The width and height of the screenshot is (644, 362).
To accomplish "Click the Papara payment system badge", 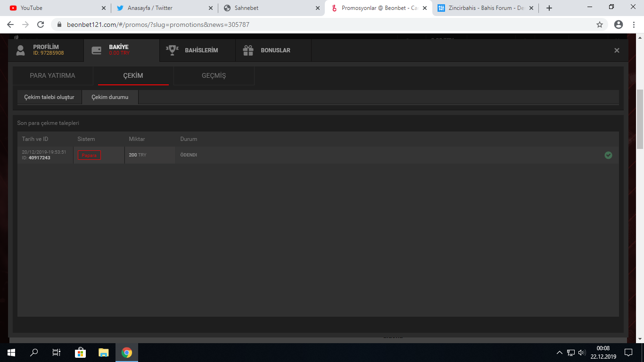I will click(89, 155).
